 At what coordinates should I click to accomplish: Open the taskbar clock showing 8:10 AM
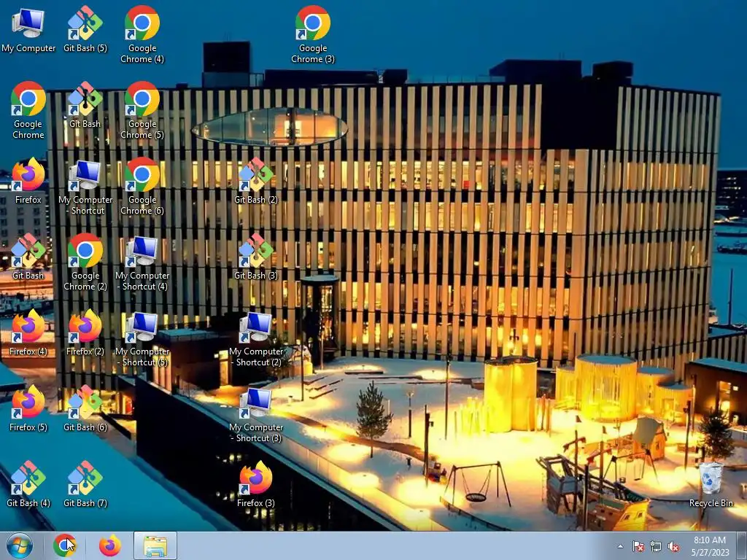[x=711, y=545]
